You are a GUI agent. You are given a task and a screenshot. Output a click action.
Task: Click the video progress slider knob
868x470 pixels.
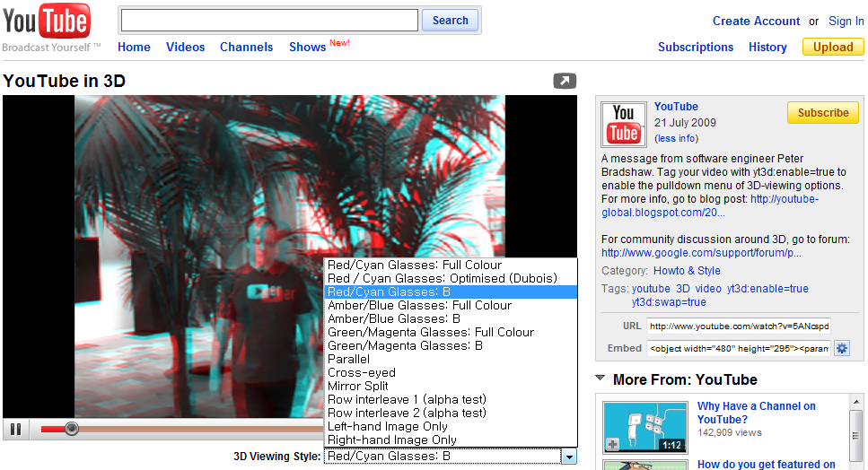pyautogui.click(x=72, y=429)
